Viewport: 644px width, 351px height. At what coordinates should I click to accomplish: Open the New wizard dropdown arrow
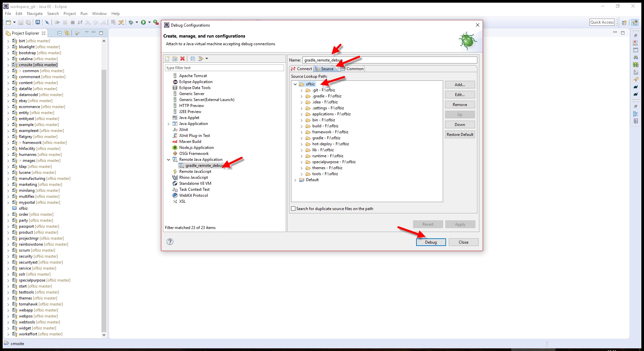tap(14, 22)
